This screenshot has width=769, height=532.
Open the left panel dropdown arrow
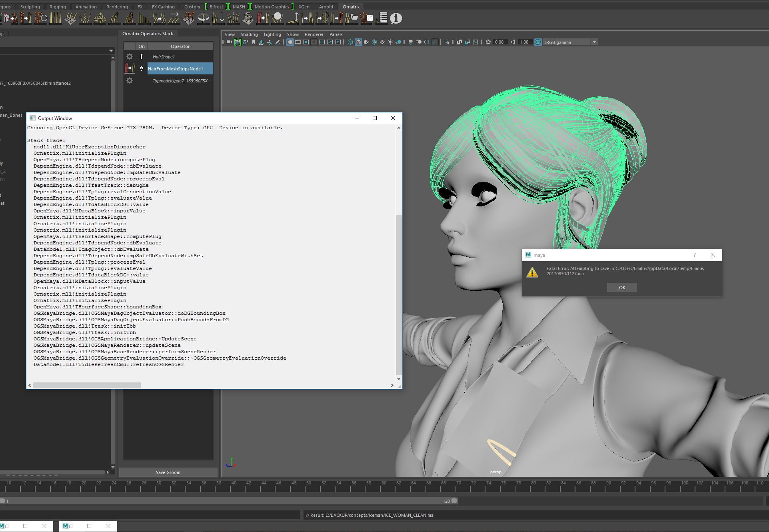[111, 51]
